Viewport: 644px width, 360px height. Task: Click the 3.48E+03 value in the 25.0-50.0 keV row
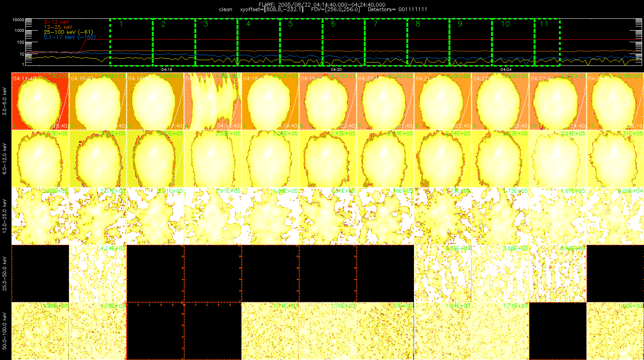(573, 248)
